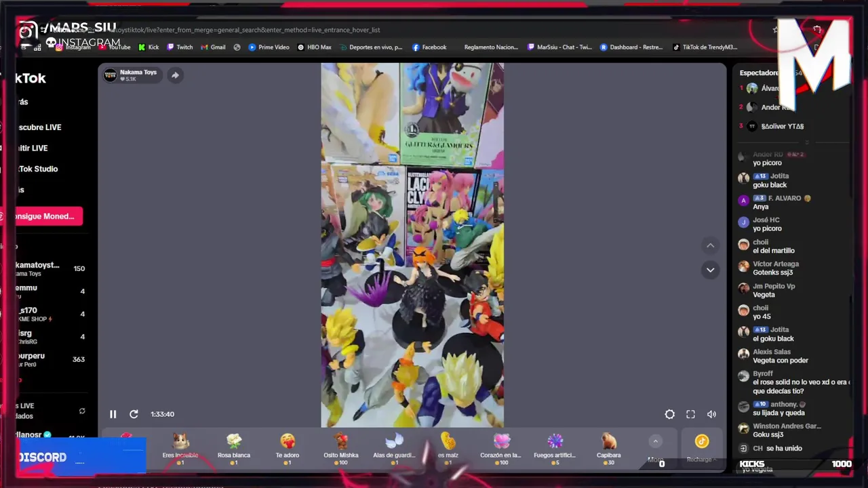Open the nakamatoyst... live with 150 viewers
This screenshot has height=488, width=868.
click(52, 269)
